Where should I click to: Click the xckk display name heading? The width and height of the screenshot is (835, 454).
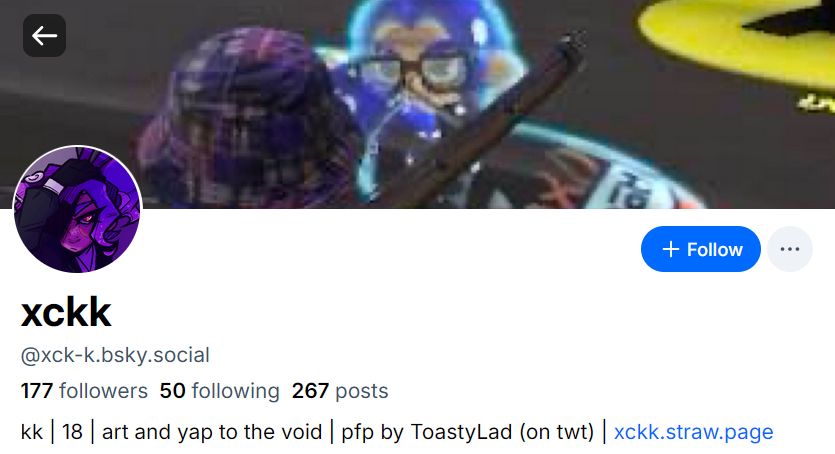click(66, 312)
